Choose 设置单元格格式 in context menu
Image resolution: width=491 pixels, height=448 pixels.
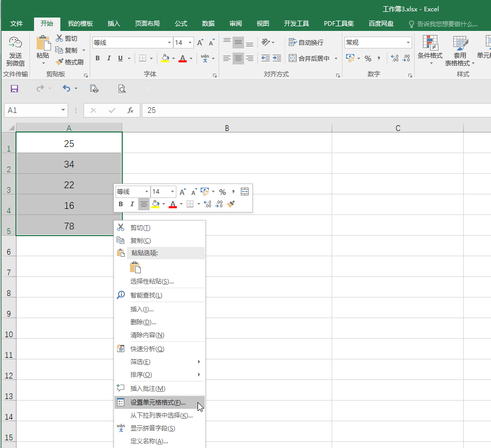click(x=160, y=402)
